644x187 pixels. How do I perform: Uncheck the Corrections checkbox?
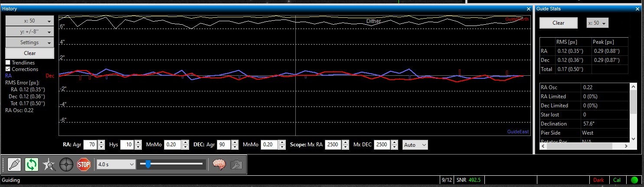8,69
